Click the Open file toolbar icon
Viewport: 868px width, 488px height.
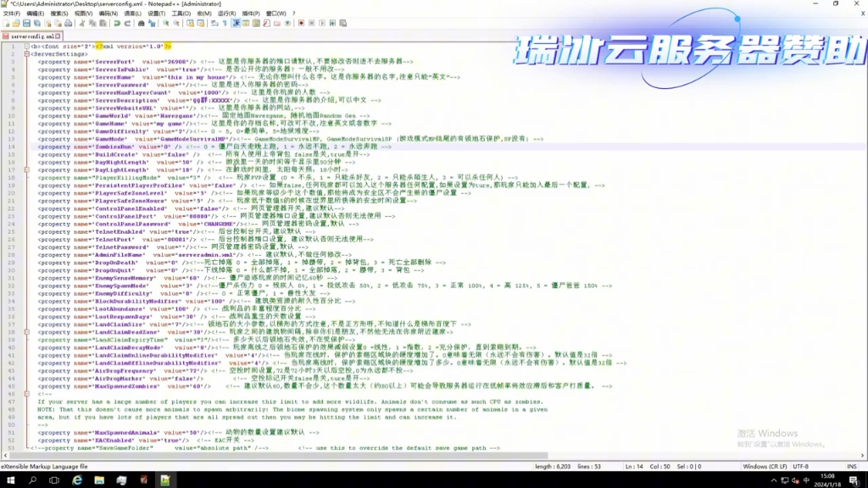click(x=16, y=23)
